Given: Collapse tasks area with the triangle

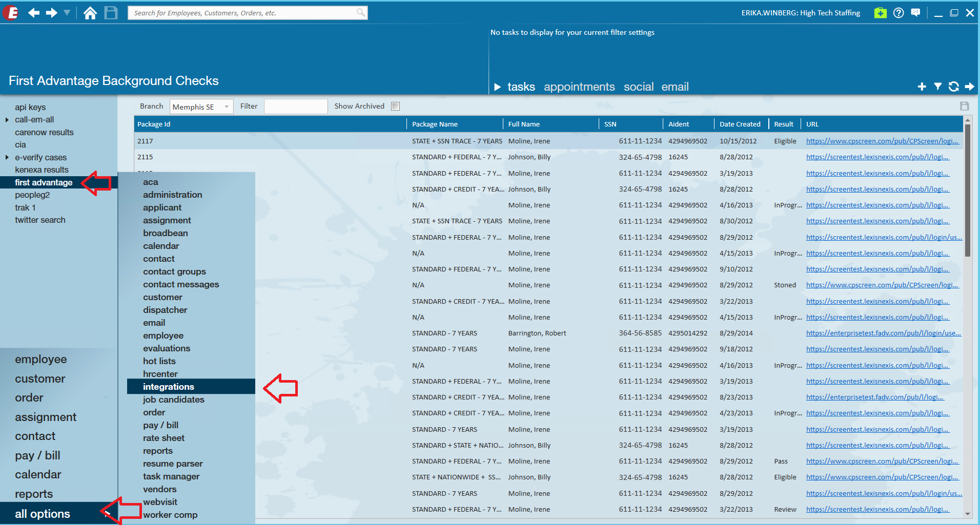Looking at the screenshot, I should pyautogui.click(x=497, y=87).
